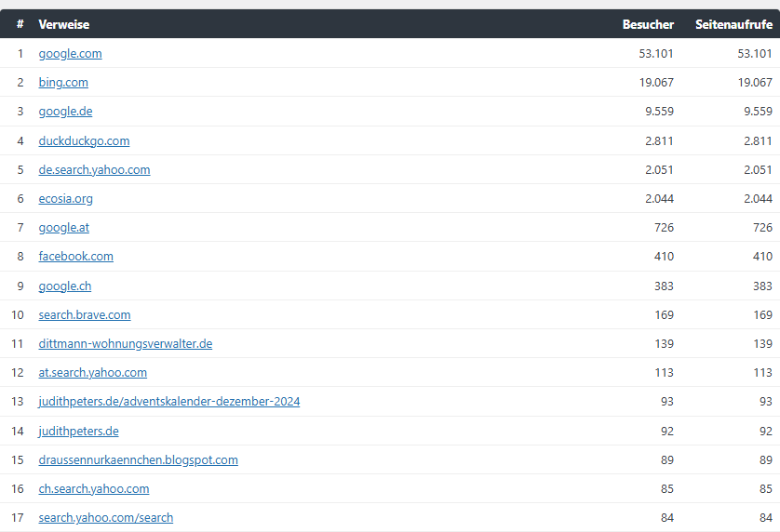
Task: Select Besucher value 169 for search.brave.com
Action: (664, 315)
